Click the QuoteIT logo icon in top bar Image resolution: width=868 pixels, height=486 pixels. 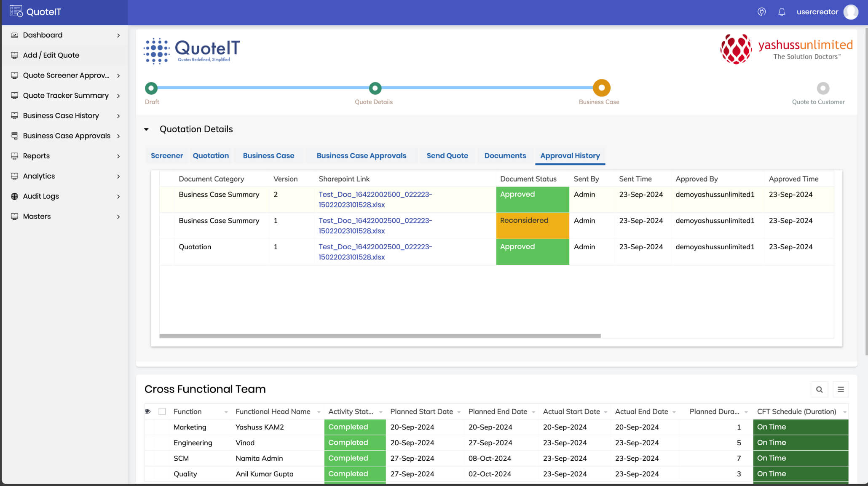click(x=16, y=11)
